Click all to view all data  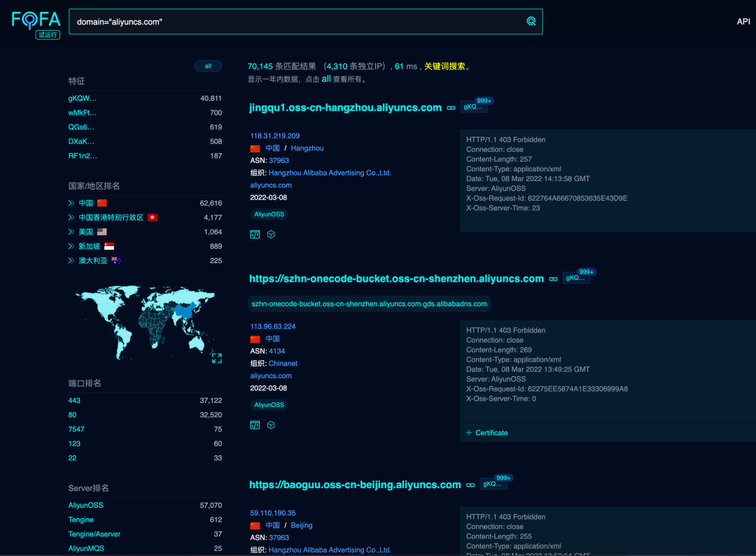pyautogui.click(x=326, y=79)
